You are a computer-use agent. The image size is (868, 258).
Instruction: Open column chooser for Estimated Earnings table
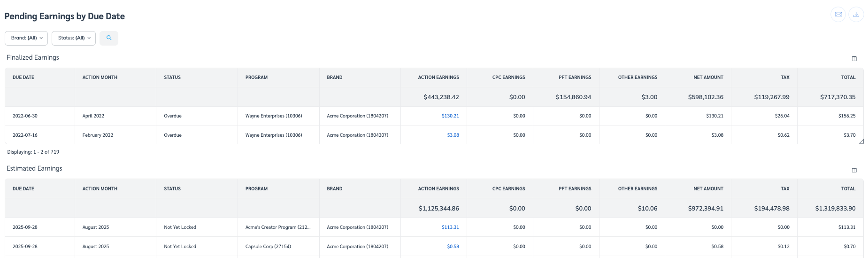854,170
